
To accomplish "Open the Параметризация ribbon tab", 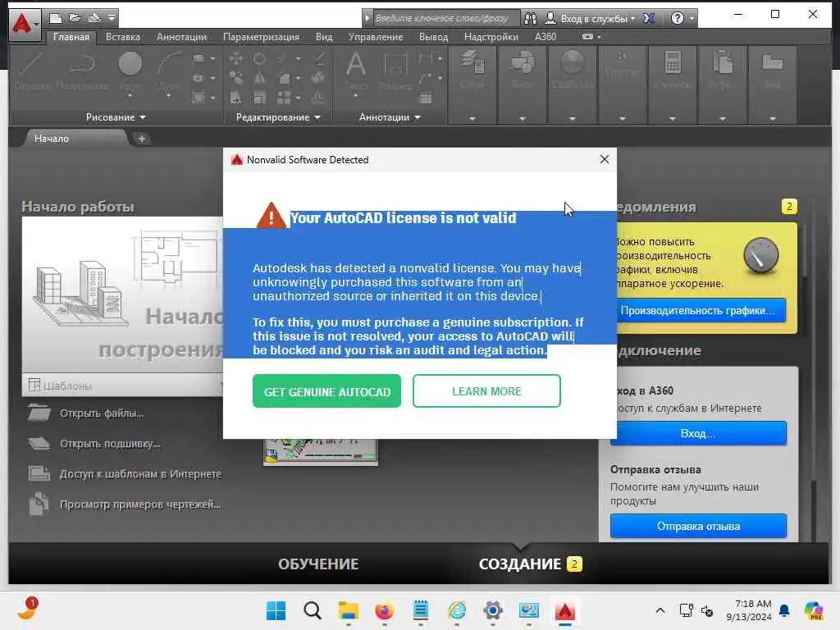I will pos(261,36).
